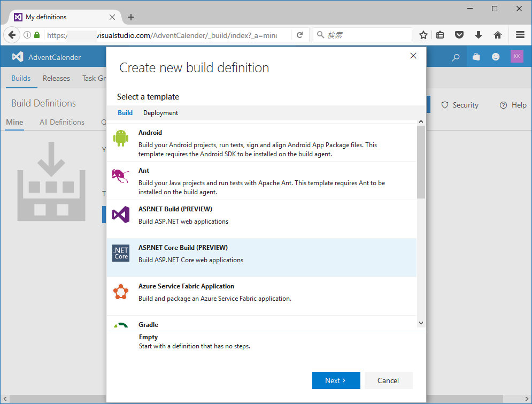The width and height of the screenshot is (532, 404).
Task: Switch to the Build template tab
Action: pyautogui.click(x=125, y=113)
